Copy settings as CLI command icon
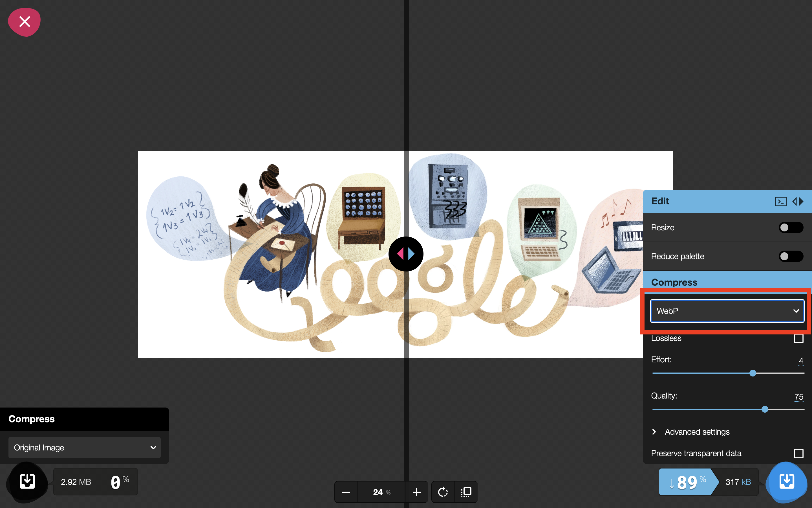This screenshot has height=508, width=812. coord(781,201)
